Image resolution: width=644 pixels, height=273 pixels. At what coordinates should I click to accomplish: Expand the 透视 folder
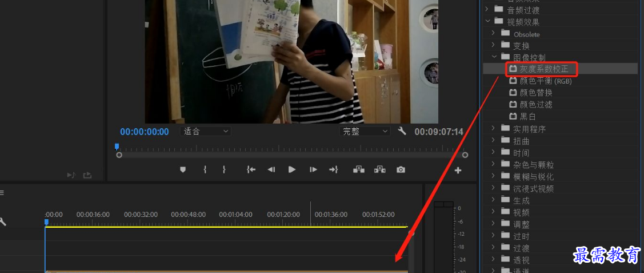point(494,260)
